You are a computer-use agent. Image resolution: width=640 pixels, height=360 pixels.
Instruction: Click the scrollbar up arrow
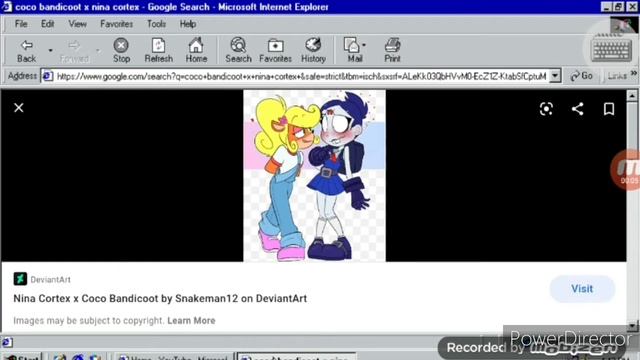pyautogui.click(x=632, y=96)
